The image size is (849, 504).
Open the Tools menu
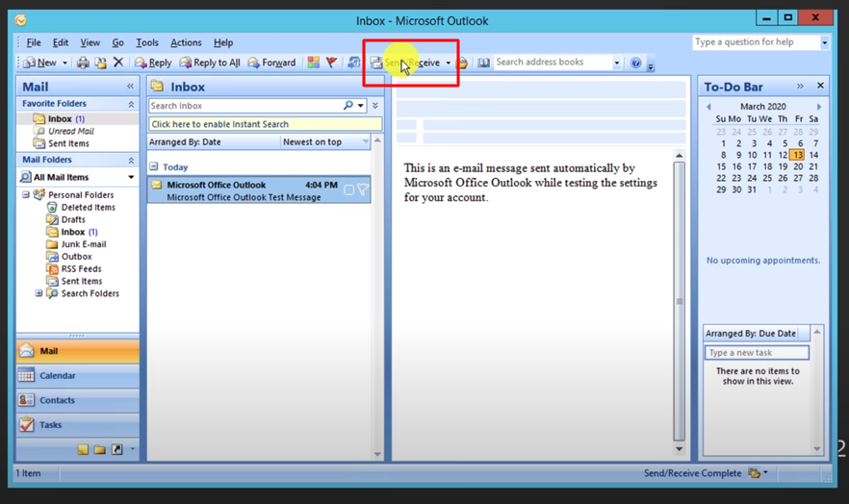[146, 42]
